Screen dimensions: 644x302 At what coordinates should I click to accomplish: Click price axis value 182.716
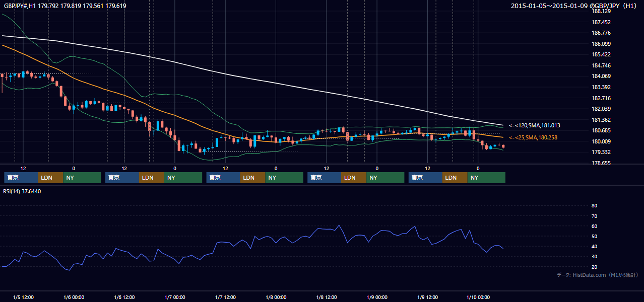[x=601, y=98]
